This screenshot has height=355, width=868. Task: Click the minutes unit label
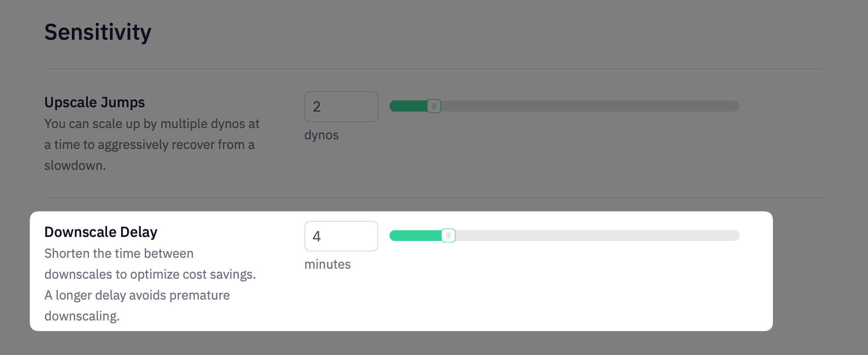(328, 264)
